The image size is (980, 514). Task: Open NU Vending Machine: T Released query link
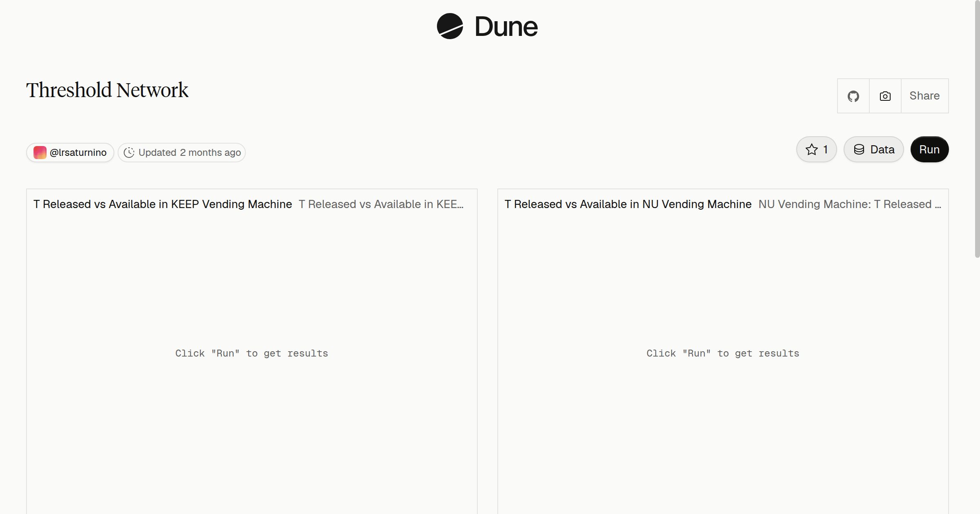[x=850, y=204]
